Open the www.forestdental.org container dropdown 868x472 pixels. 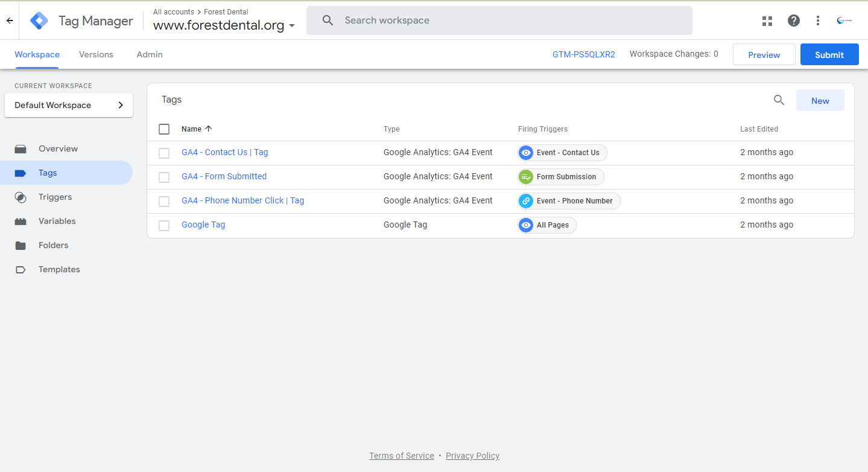[224, 26]
